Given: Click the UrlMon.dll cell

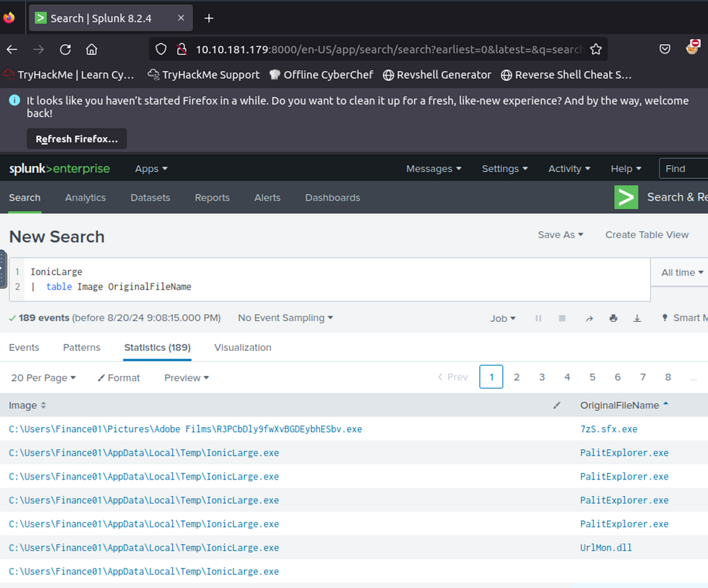Looking at the screenshot, I should 606,548.
